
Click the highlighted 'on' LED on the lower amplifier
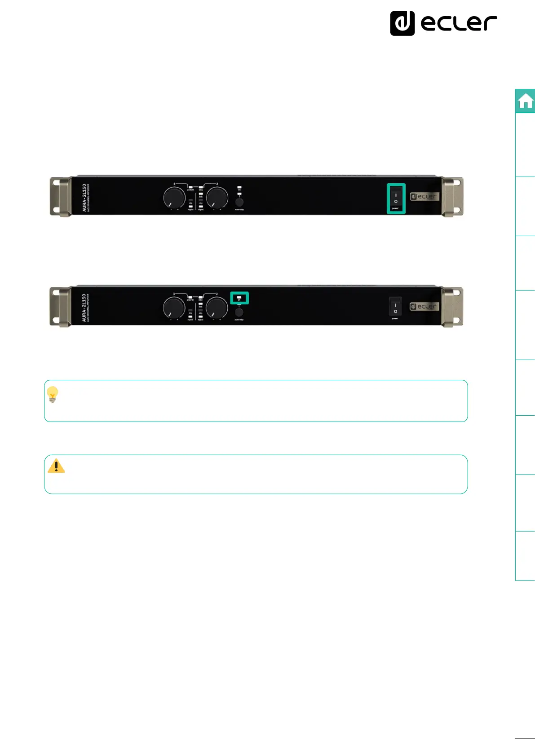point(239,298)
